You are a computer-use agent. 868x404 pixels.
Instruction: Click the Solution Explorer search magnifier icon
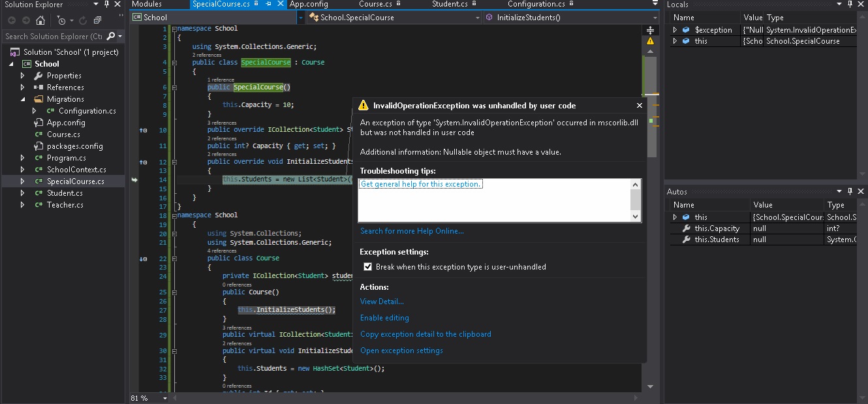click(110, 37)
